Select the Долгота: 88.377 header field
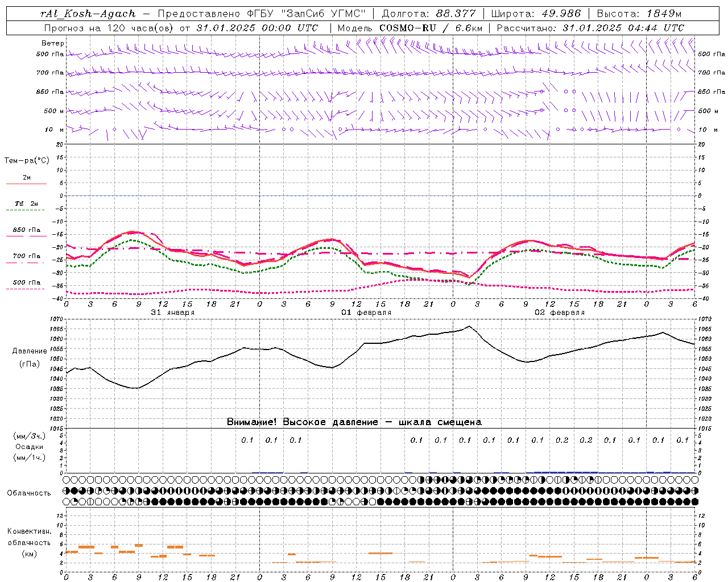Viewport: 728px width, 582px height. pyautogui.click(x=428, y=14)
